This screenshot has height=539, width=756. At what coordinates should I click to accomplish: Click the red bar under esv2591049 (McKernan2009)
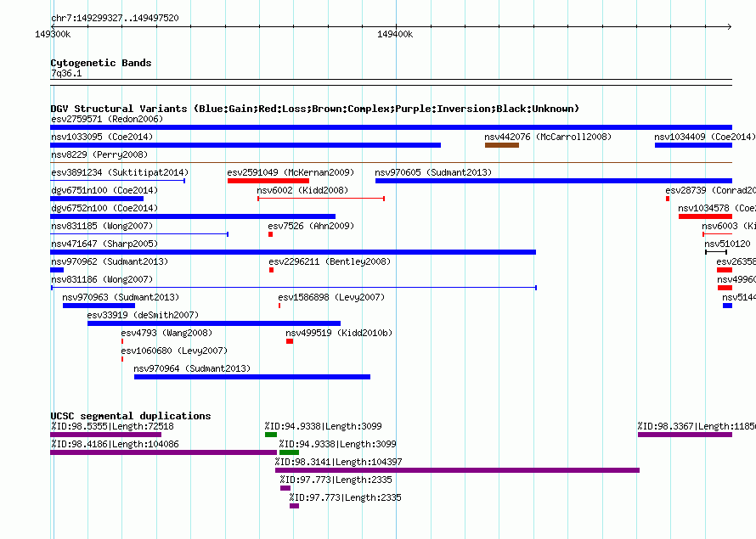[268, 181]
